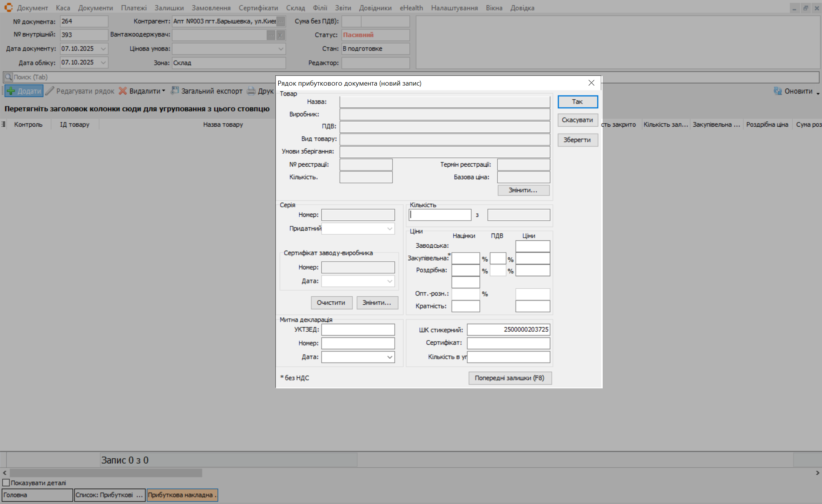Screen dimensions: 822x504
Task: Expand the Дата документу dropdown
Action: (103, 49)
